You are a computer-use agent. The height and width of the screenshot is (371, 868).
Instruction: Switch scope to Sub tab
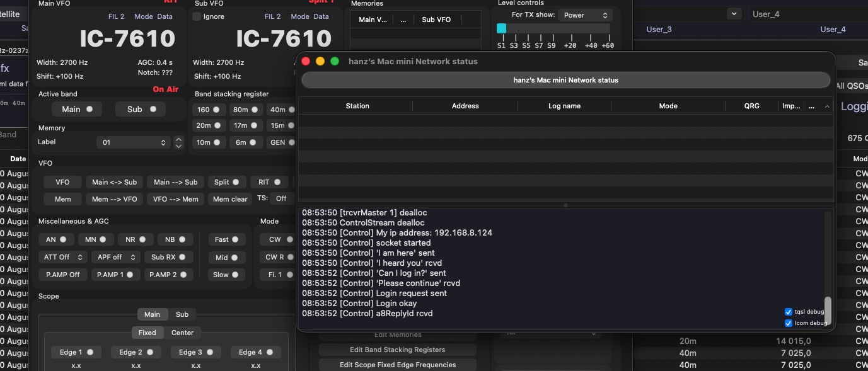182,314
